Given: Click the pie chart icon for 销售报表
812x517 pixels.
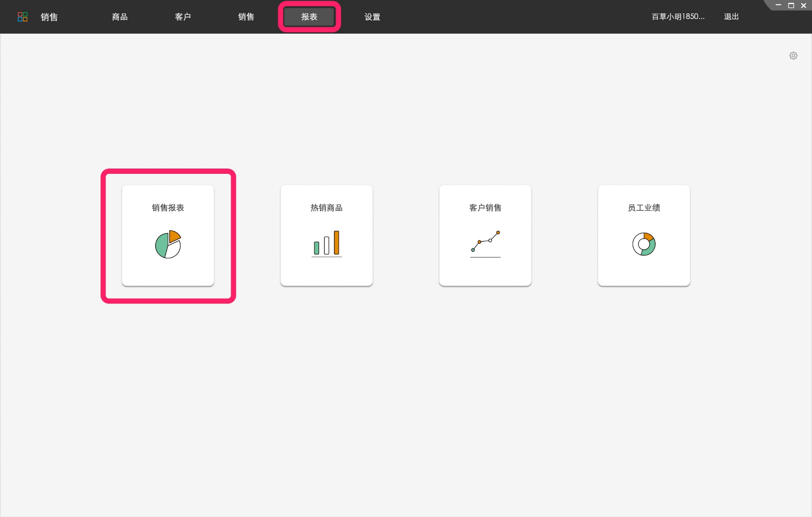Looking at the screenshot, I should tap(168, 244).
